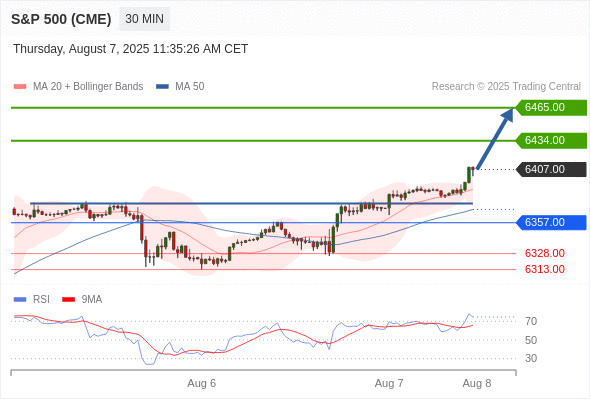
Task: Click the RSI legend label
Action: (x=41, y=300)
